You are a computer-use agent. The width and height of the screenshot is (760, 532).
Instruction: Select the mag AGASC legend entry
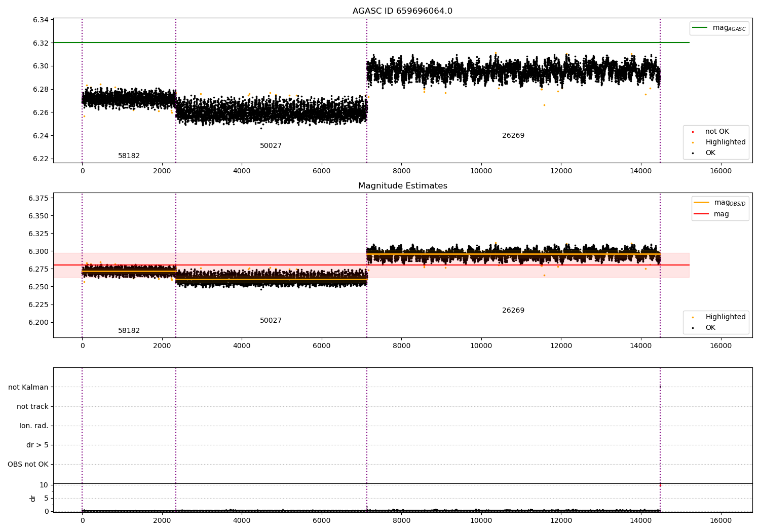(x=719, y=28)
